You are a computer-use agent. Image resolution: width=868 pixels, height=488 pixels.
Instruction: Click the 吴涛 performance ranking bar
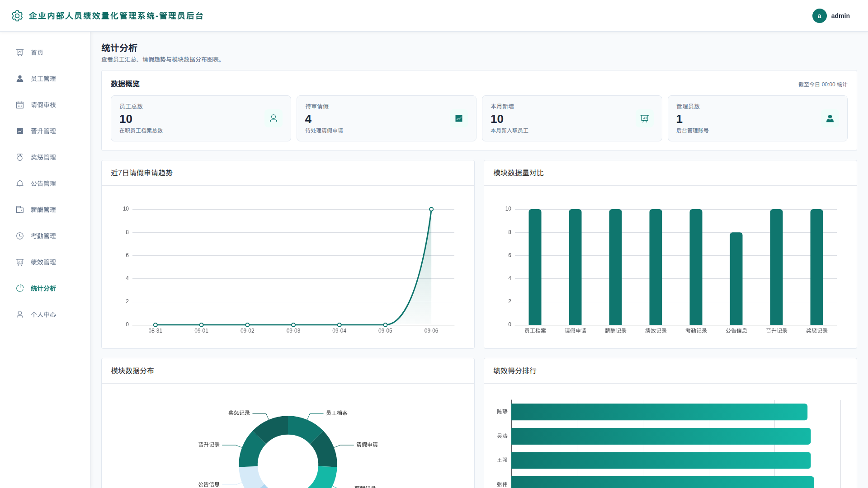(x=661, y=436)
